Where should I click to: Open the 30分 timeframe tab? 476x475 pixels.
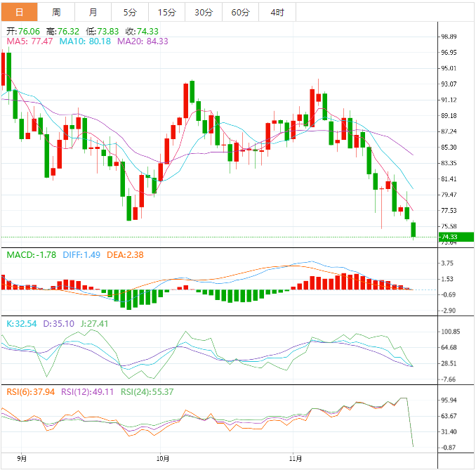(204, 12)
